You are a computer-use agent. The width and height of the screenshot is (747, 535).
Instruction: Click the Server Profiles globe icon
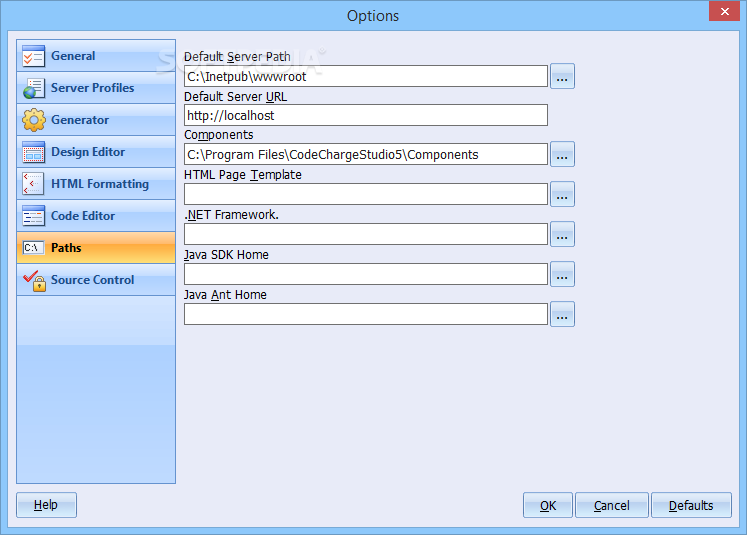point(34,88)
